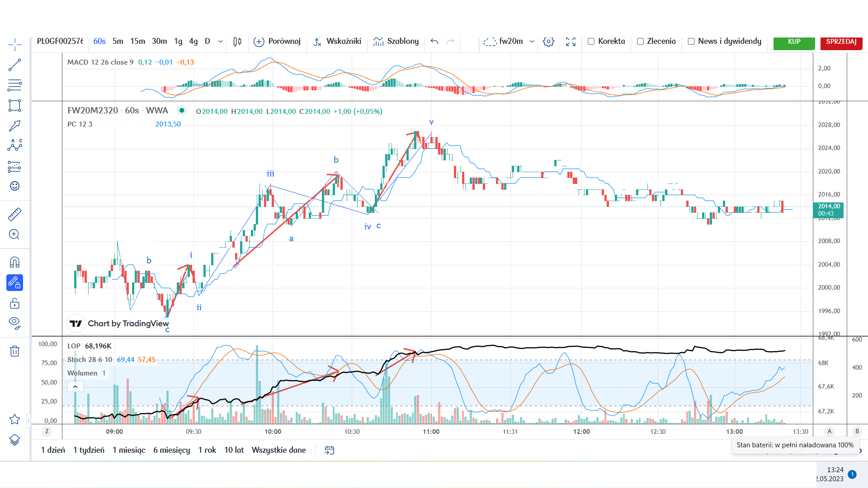The height and width of the screenshot is (488, 868).
Task: Select the crosshair cursor tool
Action: click(14, 44)
